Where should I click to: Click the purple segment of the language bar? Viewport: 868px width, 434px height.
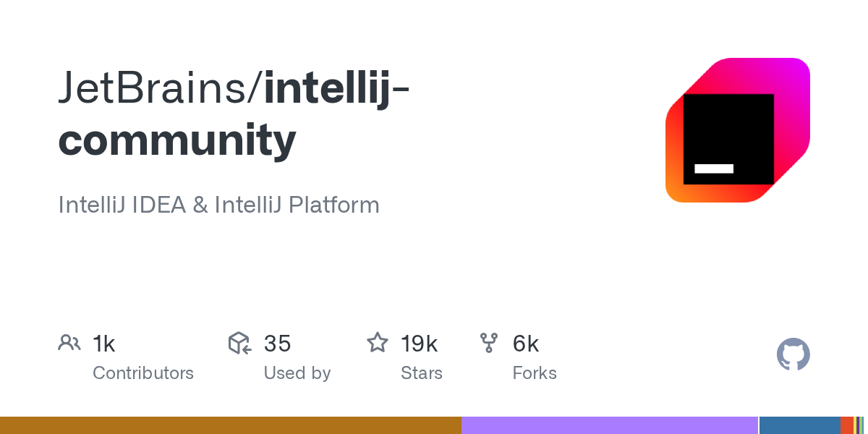click(x=609, y=425)
